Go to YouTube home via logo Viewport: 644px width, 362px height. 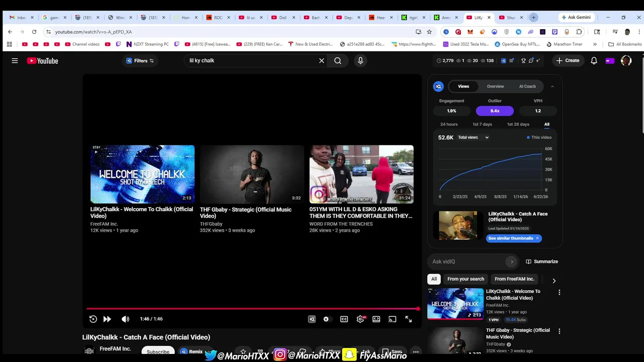(43, 61)
